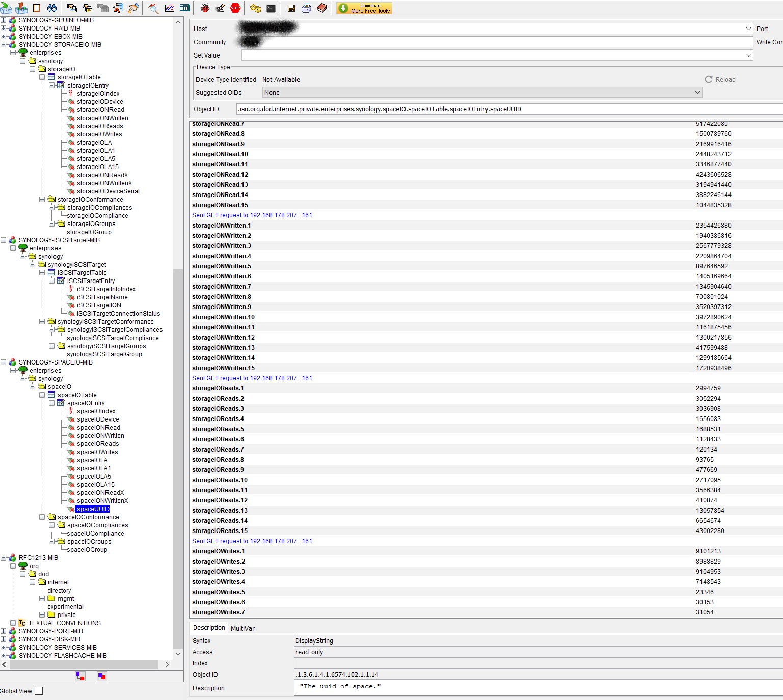Click the .1.3.6.1.4.1.6574.102.1.1.14 OID value
Viewport: 783px width, 700px height.
[x=337, y=675]
